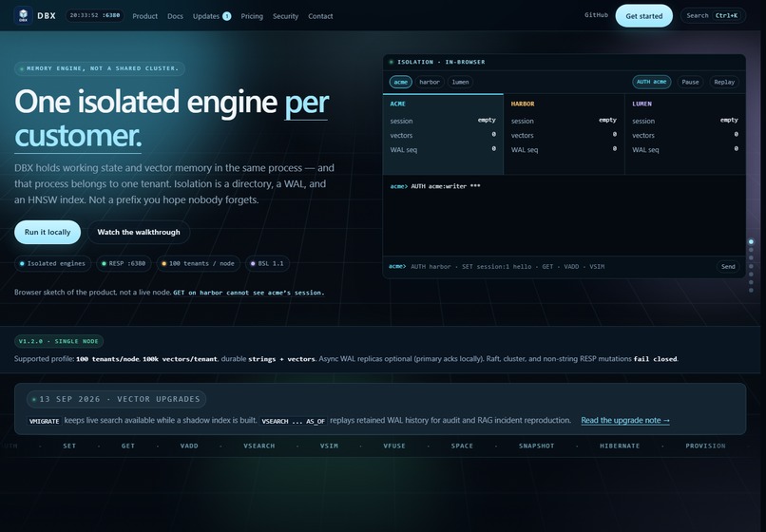The height and width of the screenshot is (532, 766).
Task: Click the 'per customer.' underlined headline
Action: [x=171, y=119]
